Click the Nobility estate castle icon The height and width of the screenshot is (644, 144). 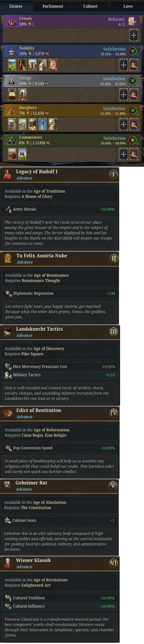click(x=11, y=51)
